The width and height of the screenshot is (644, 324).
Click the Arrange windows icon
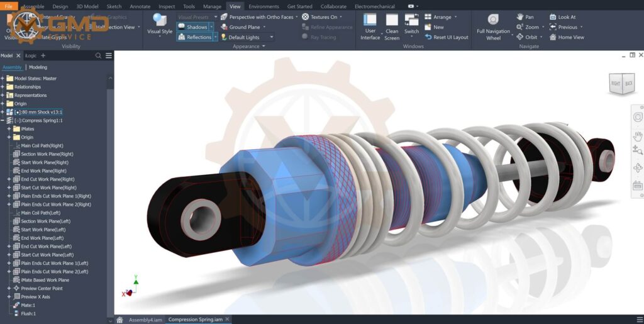point(428,17)
